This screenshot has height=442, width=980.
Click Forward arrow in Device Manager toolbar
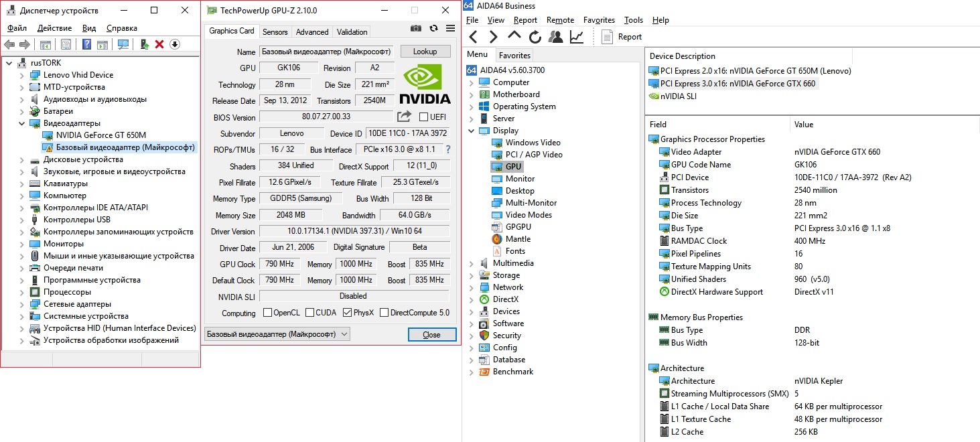(x=25, y=44)
